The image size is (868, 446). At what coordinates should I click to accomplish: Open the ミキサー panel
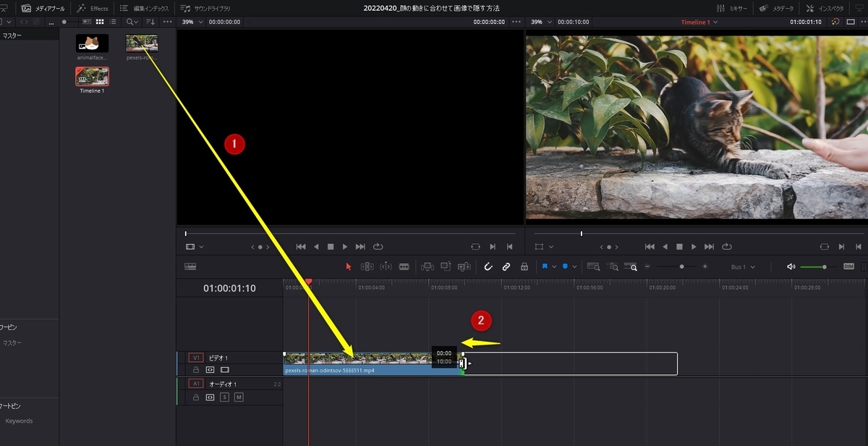(x=731, y=8)
